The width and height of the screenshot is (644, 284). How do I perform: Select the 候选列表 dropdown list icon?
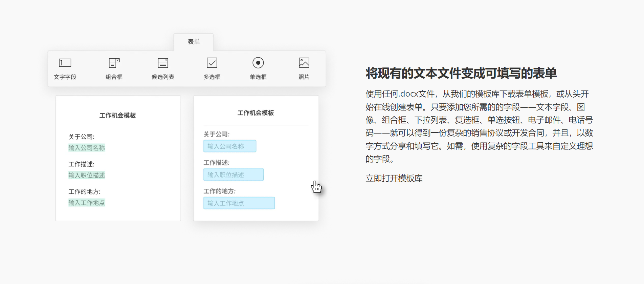pos(163,63)
